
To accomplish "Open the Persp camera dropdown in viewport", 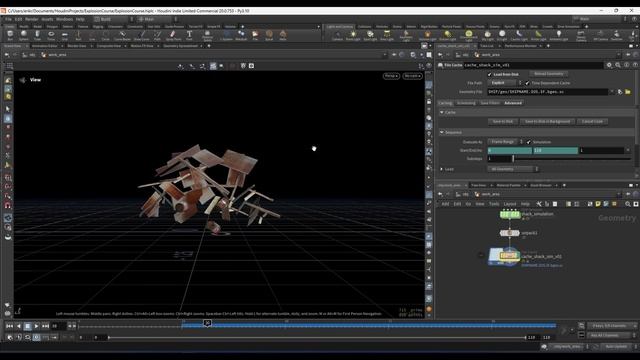I will [x=391, y=76].
